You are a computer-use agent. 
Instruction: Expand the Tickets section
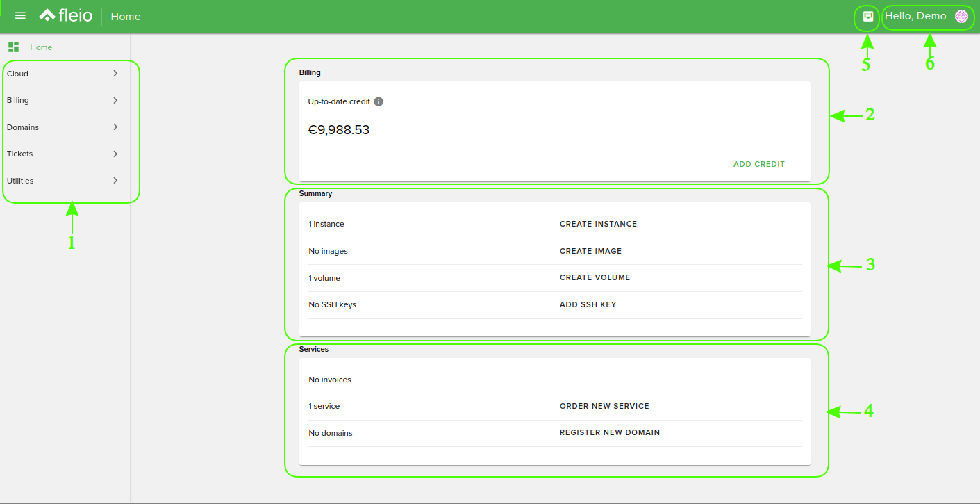pyautogui.click(x=63, y=154)
